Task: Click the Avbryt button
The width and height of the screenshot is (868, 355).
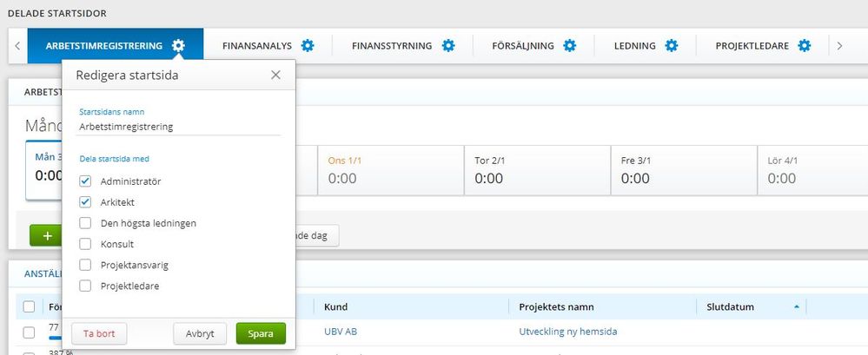Action: pos(200,334)
